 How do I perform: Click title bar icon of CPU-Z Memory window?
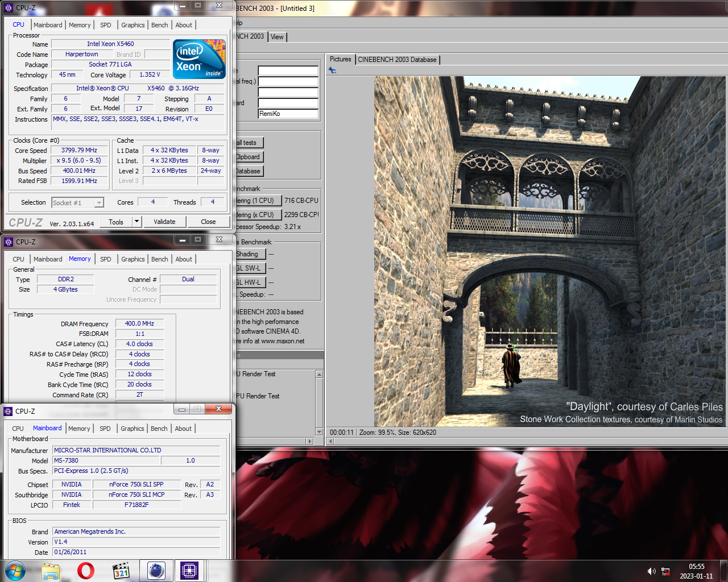pos(9,242)
